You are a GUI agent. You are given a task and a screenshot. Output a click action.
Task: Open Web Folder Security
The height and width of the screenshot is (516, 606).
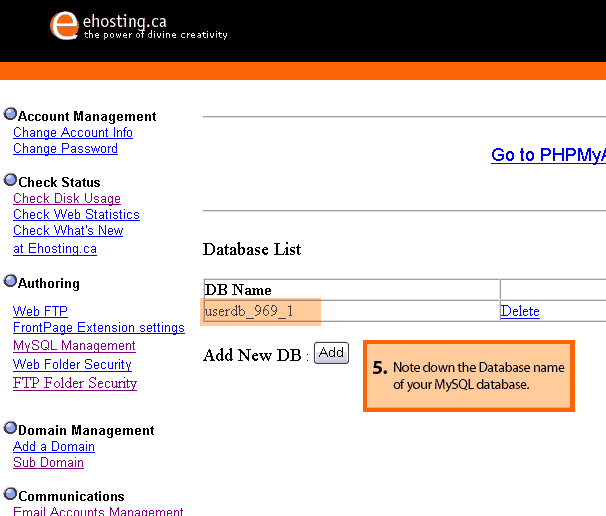point(72,364)
